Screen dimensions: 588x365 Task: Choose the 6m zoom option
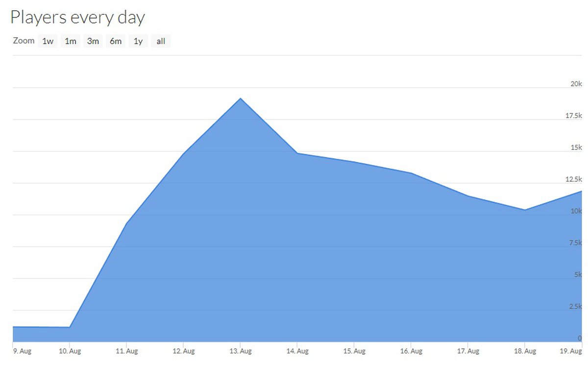pyautogui.click(x=116, y=41)
